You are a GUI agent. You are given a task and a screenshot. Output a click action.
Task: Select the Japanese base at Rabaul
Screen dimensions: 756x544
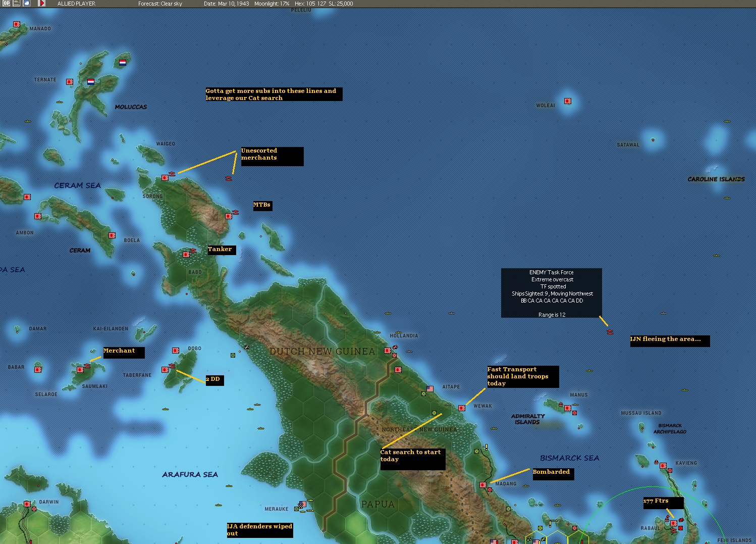coord(674,523)
